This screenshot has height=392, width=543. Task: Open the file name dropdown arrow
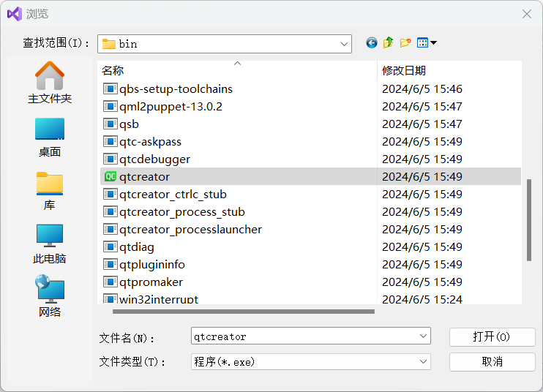(423, 336)
